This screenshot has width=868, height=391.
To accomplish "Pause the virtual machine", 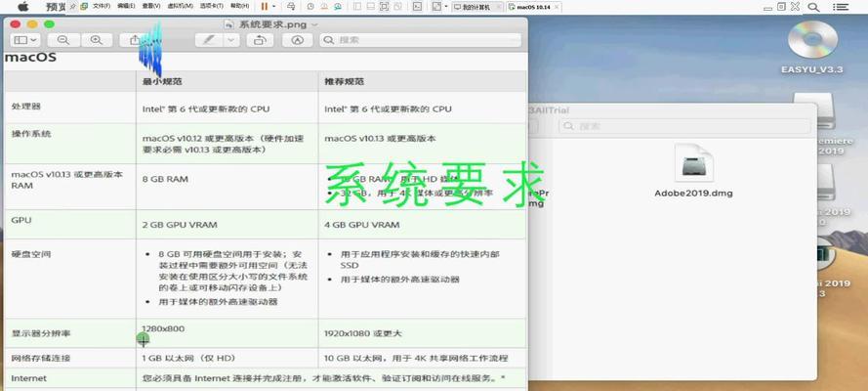I will [x=265, y=6].
